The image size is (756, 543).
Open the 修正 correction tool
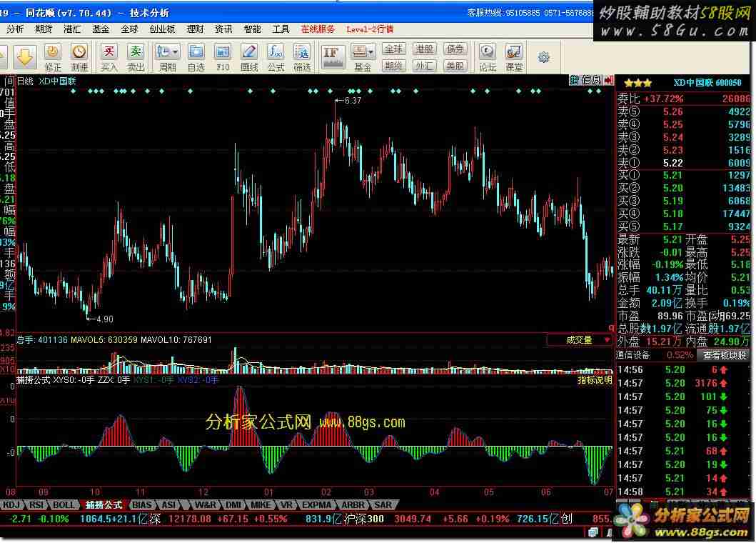(x=53, y=57)
